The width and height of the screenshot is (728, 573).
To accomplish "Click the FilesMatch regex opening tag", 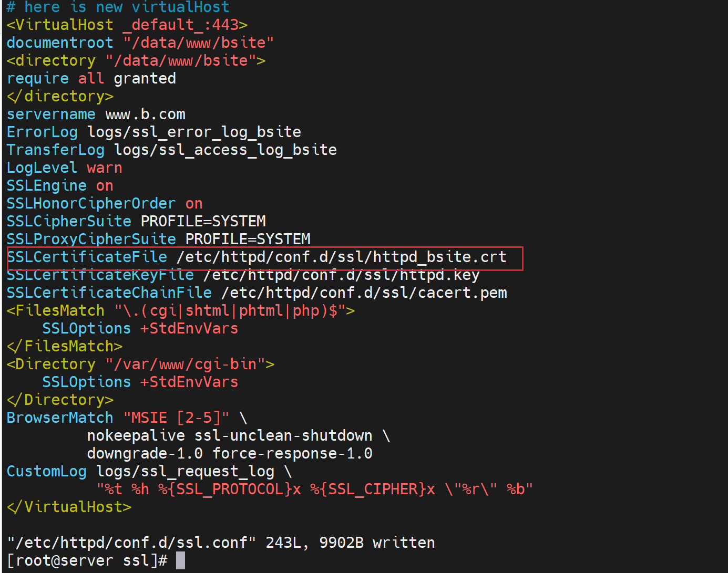I will 180,311.
